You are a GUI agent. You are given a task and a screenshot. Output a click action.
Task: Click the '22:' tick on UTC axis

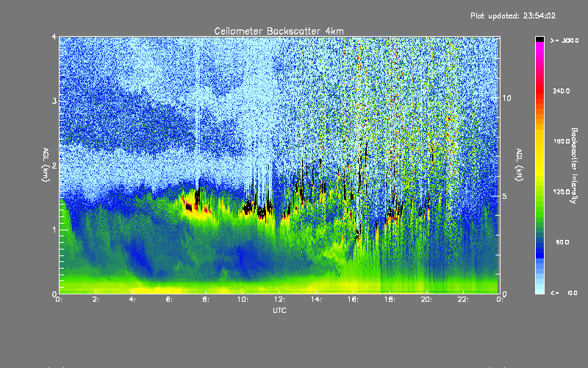pos(463,300)
